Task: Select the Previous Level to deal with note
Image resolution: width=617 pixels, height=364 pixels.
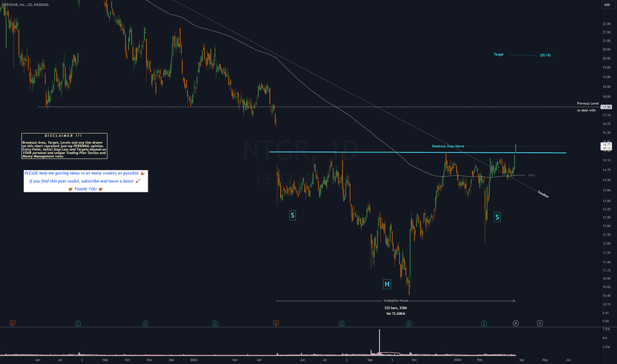Action: pos(587,107)
